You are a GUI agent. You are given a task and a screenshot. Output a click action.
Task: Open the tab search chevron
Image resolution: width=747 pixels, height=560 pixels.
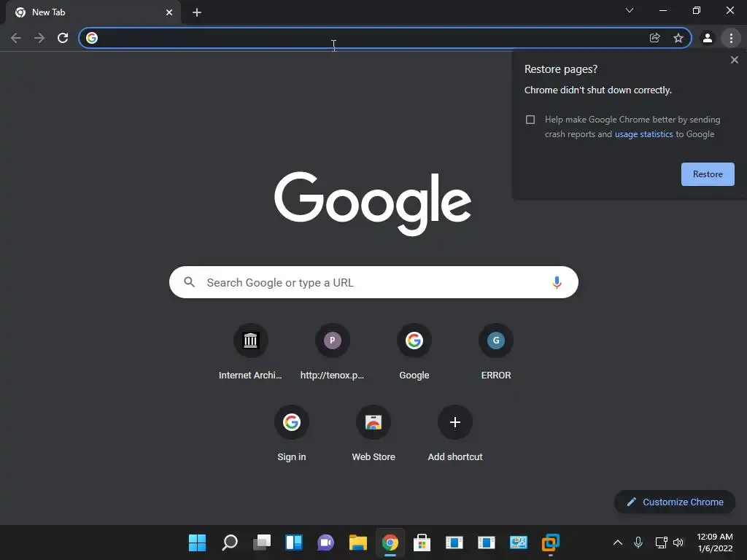(630, 10)
